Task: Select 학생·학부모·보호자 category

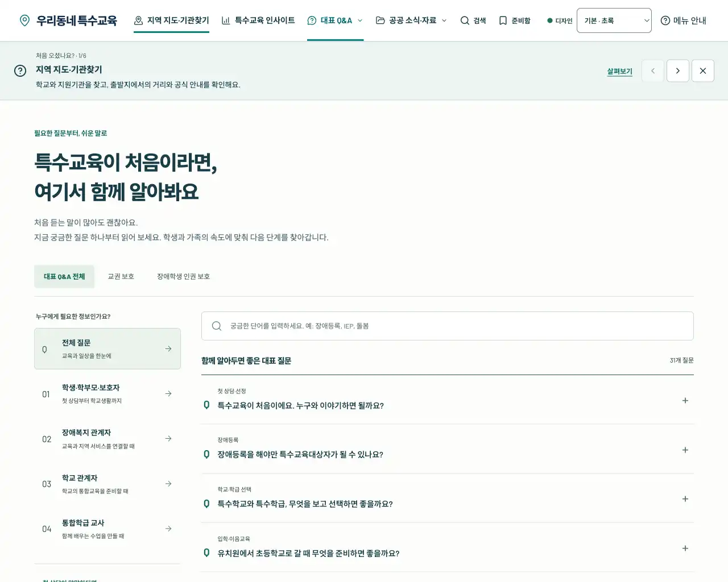Action: tap(107, 394)
